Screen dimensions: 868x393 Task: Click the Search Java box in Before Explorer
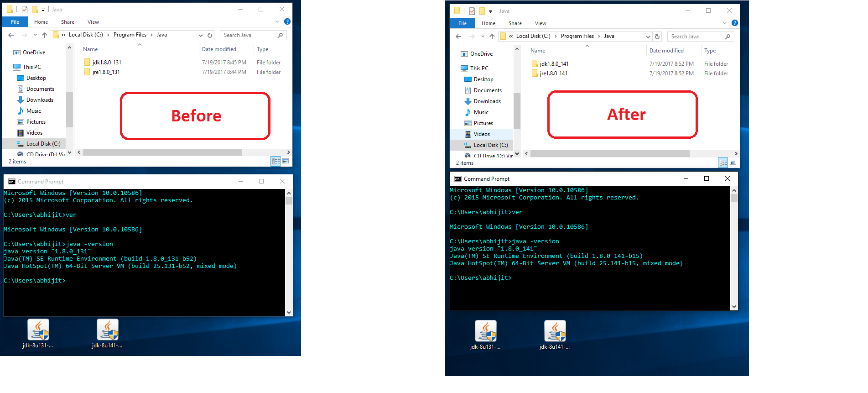(254, 35)
